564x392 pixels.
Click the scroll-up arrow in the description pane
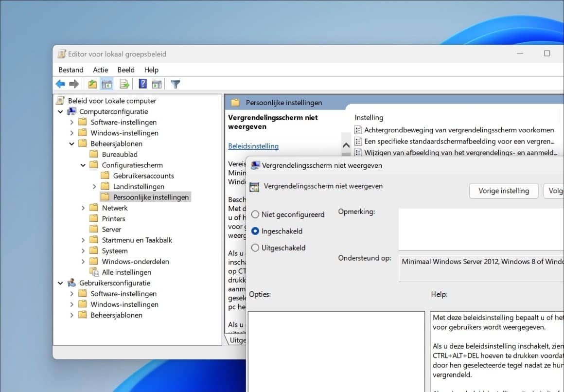pyautogui.click(x=346, y=144)
